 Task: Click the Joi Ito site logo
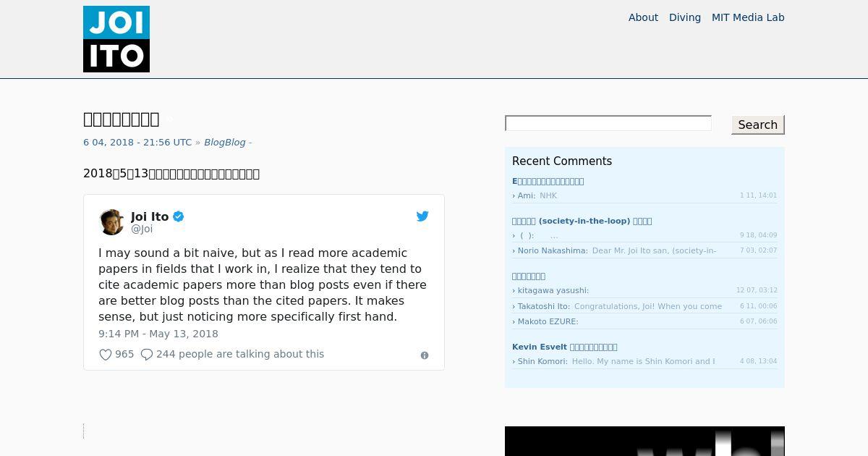pyautogui.click(x=116, y=39)
